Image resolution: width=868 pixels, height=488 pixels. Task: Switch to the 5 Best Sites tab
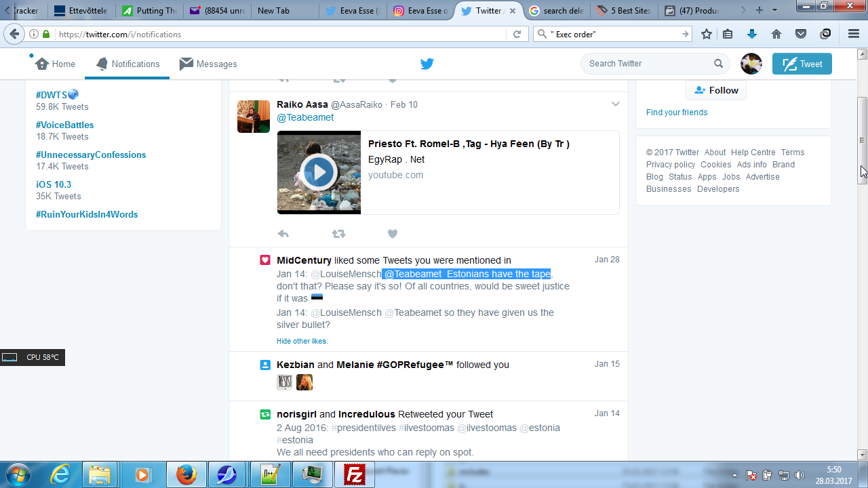[x=624, y=10]
